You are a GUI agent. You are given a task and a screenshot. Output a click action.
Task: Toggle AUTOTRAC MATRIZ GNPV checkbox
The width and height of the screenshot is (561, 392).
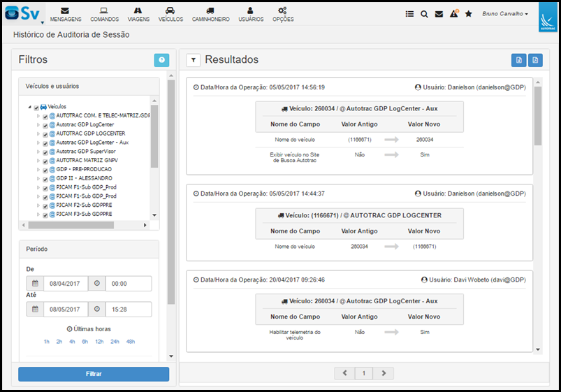point(45,161)
